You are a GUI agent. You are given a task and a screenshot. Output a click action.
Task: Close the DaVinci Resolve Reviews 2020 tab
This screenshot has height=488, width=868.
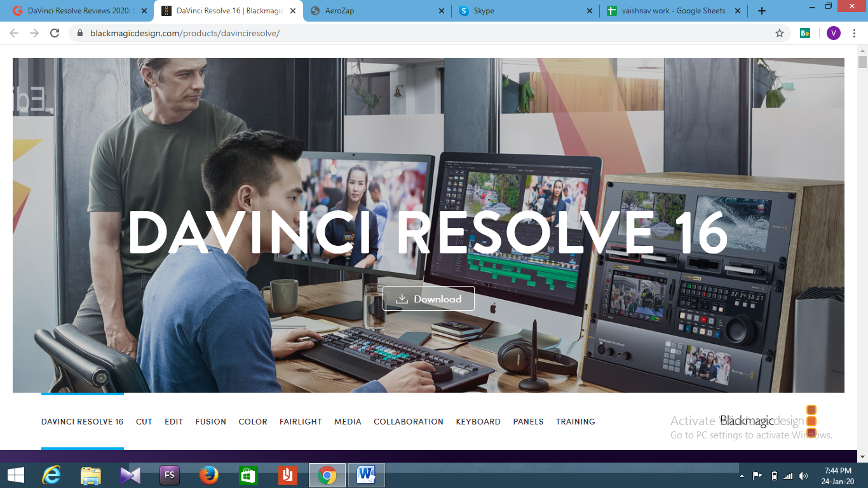144,11
